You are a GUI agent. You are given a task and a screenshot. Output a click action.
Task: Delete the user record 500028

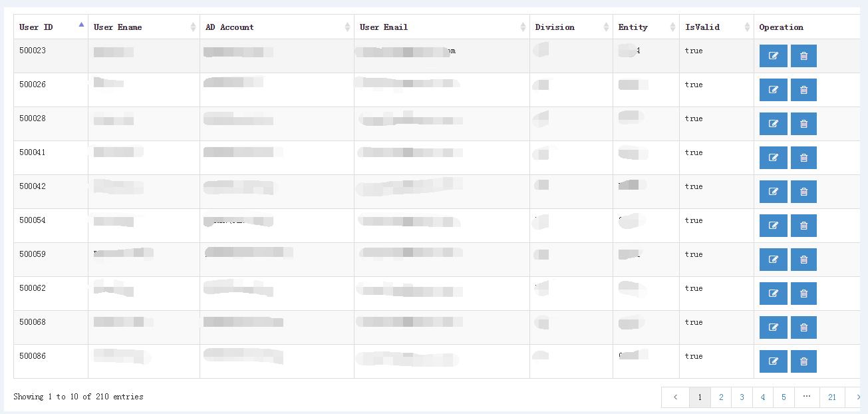[803, 124]
